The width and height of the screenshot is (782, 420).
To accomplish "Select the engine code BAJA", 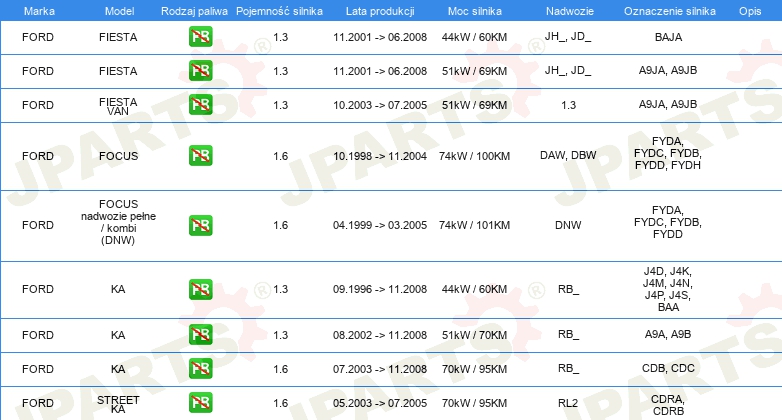I will tap(668, 37).
